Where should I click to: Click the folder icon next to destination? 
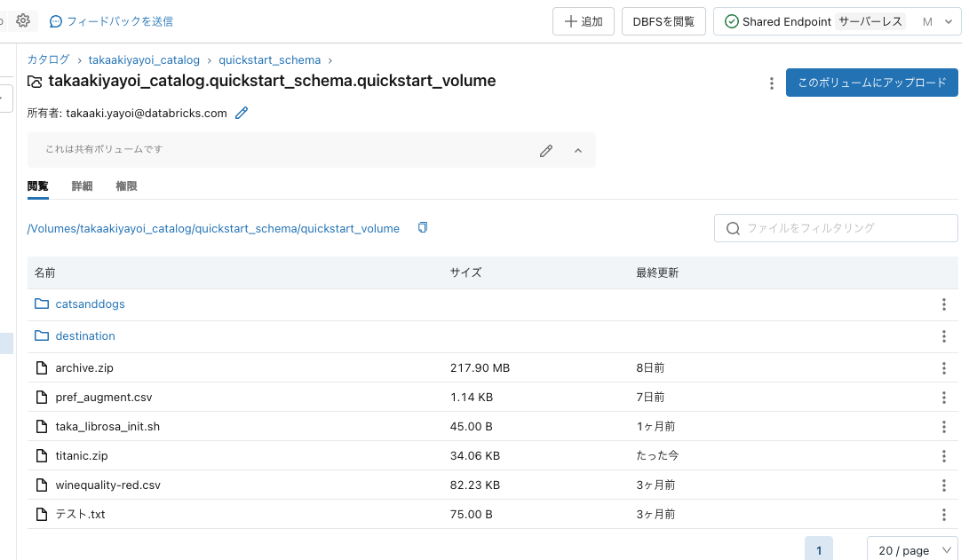42,335
